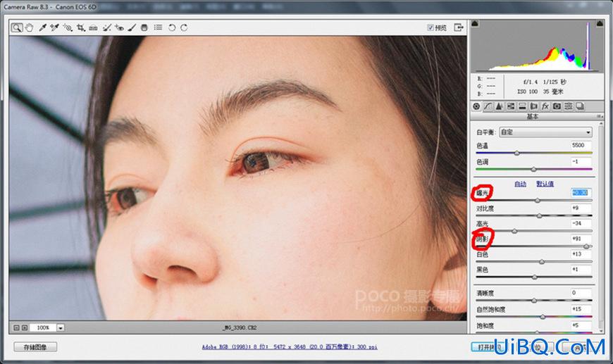
Task: Toggle highlight clipping warning in histogram
Action: [x=600, y=23]
